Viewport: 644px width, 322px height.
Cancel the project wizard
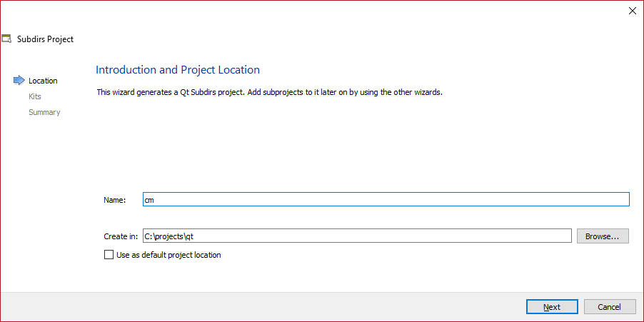tap(609, 307)
